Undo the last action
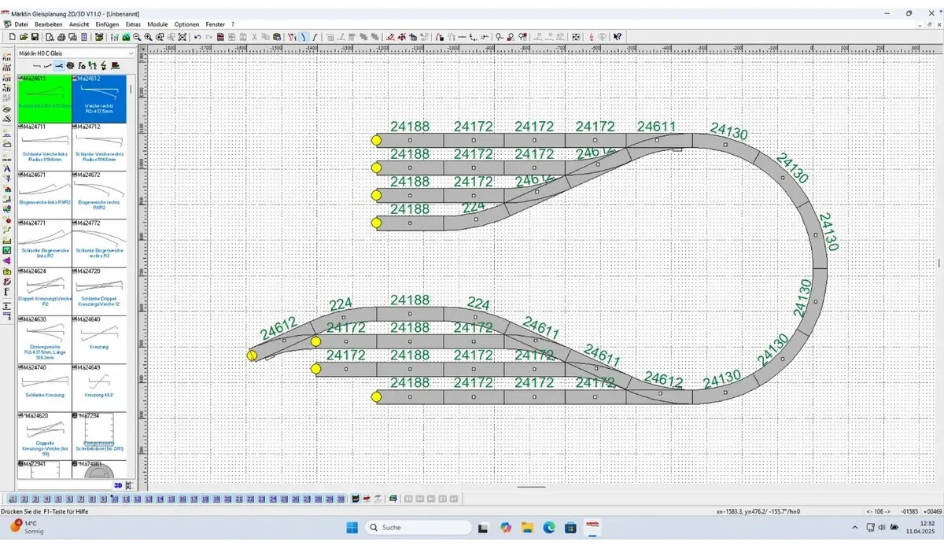The height and width of the screenshot is (560, 944). coord(197,37)
